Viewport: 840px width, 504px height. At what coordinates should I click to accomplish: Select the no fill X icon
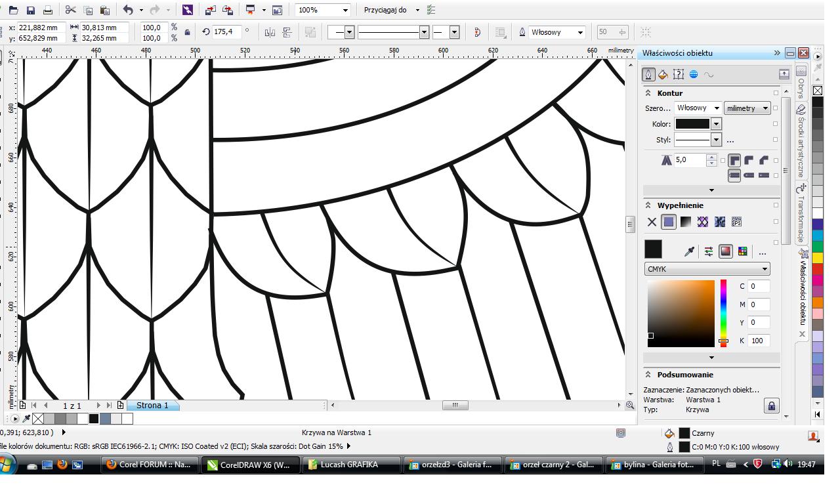[x=652, y=222]
